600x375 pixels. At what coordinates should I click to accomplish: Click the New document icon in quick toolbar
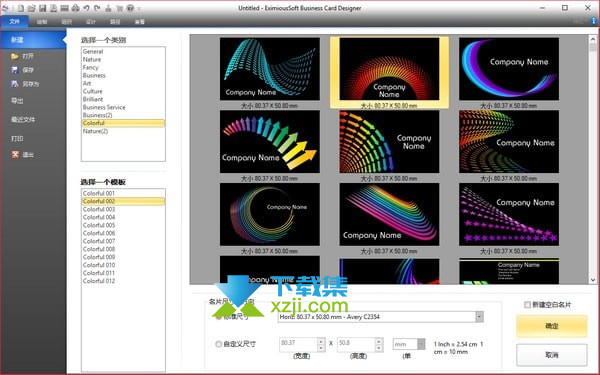coord(21,8)
